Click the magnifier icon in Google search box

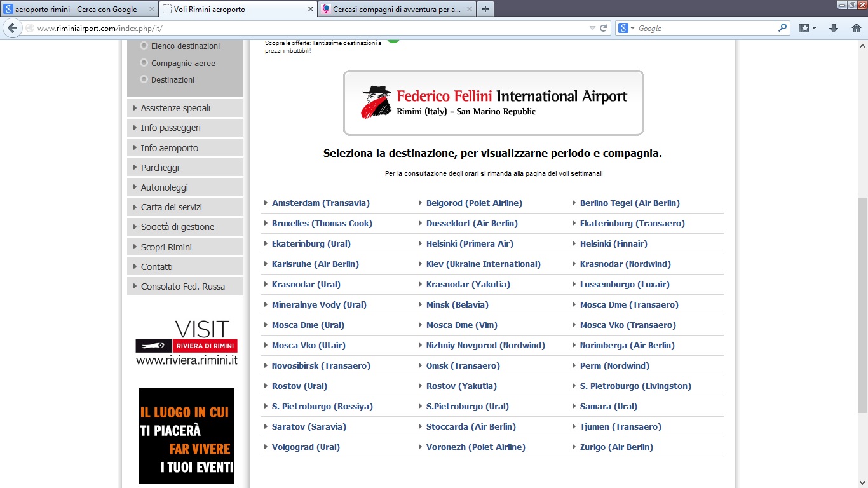(x=782, y=29)
